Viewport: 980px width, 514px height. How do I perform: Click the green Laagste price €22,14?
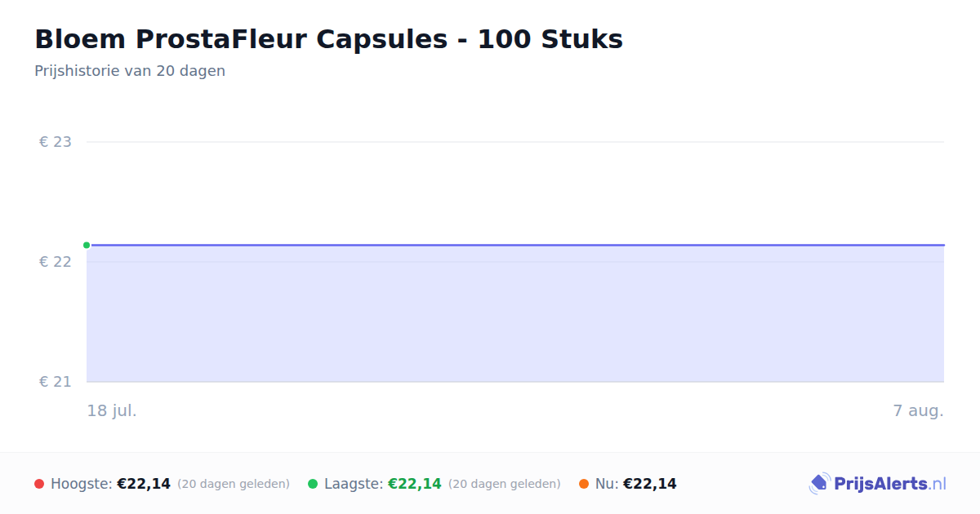tap(415, 484)
